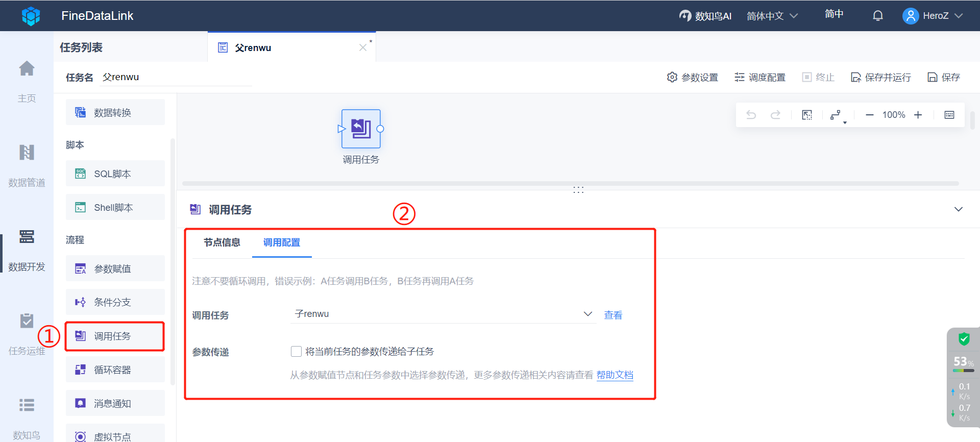
Task: Click the zoom-out minus icon
Action: pyautogui.click(x=870, y=115)
